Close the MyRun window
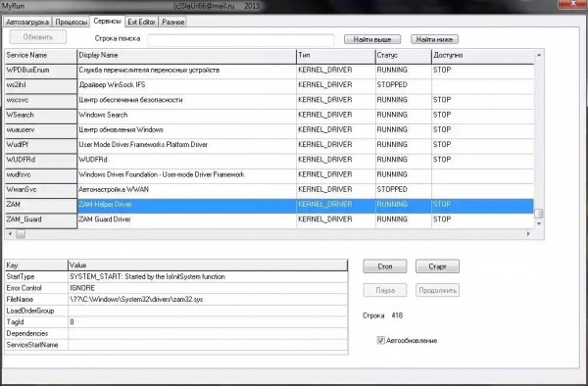 [572, 4]
